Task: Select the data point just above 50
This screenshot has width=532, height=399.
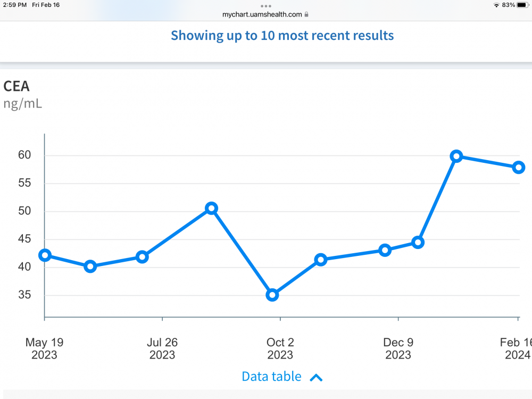Action: pyautogui.click(x=211, y=209)
